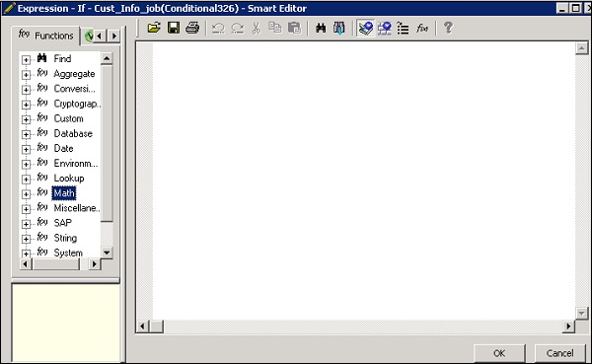Click the Undo arrow icon
The width and height of the screenshot is (592, 364).
tap(218, 28)
